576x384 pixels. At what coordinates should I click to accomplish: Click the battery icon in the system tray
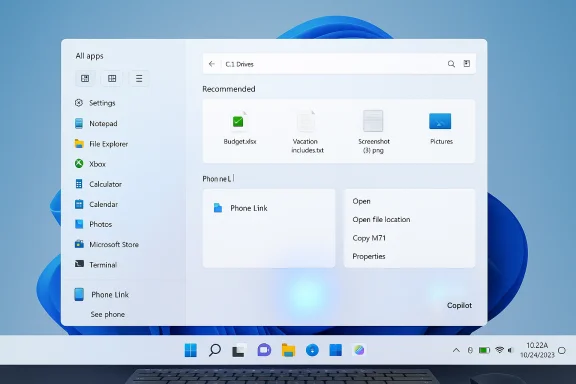[484, 350]
